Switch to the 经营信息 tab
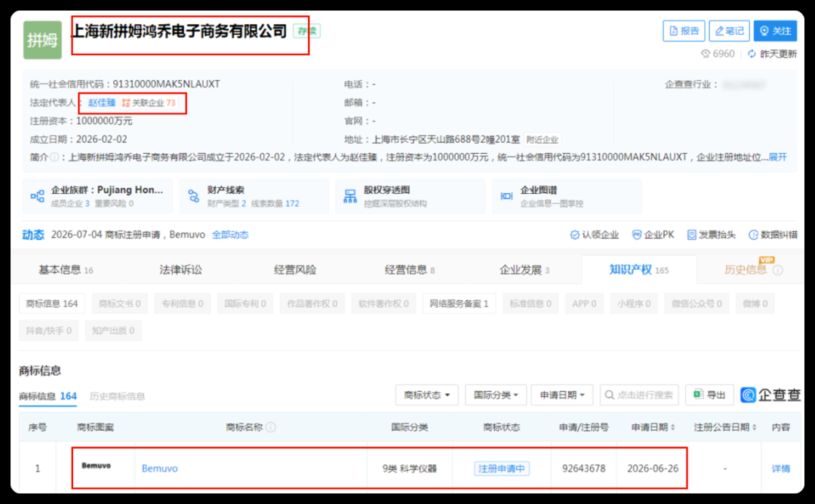 (410, 269)
